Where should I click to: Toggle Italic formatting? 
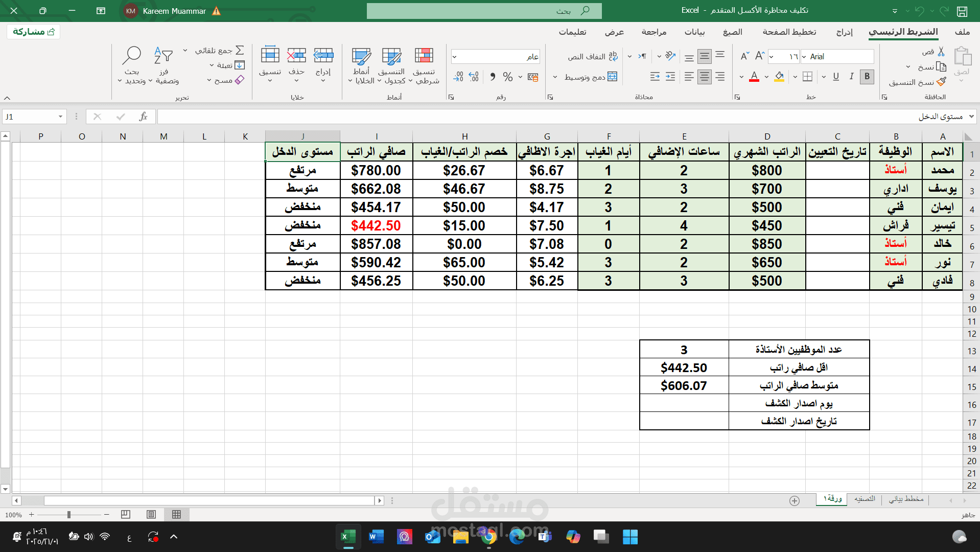pos(851,77)
